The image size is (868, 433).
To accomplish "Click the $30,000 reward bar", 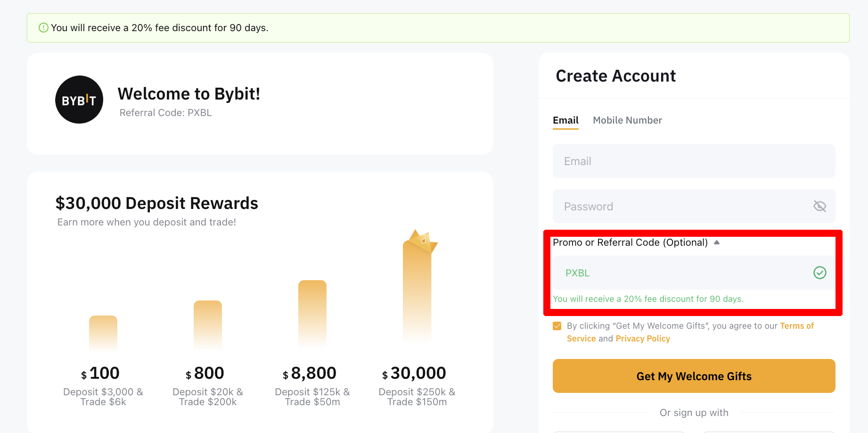I will 417,291.
